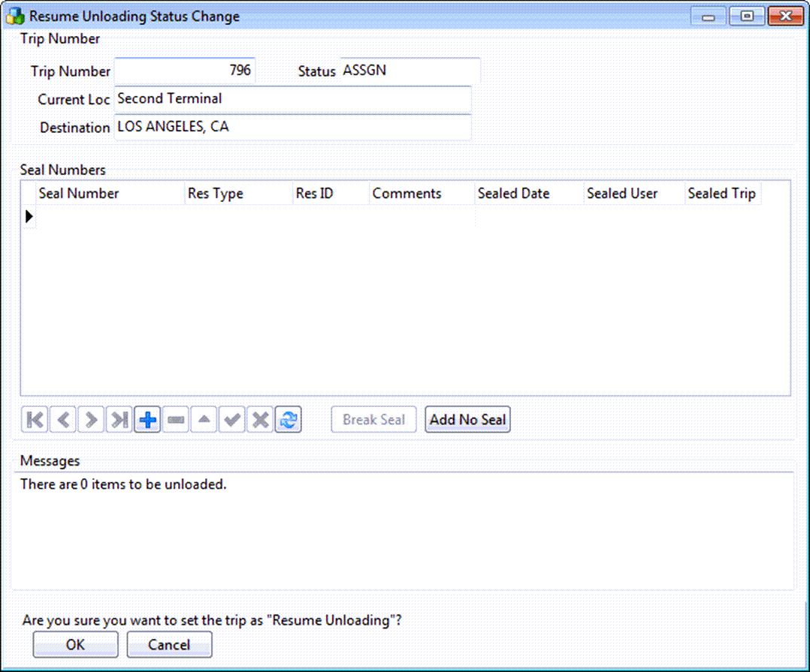Click the Break Seal button
Viewport: 810px width, 672px height.
click(x=373, y=420)
